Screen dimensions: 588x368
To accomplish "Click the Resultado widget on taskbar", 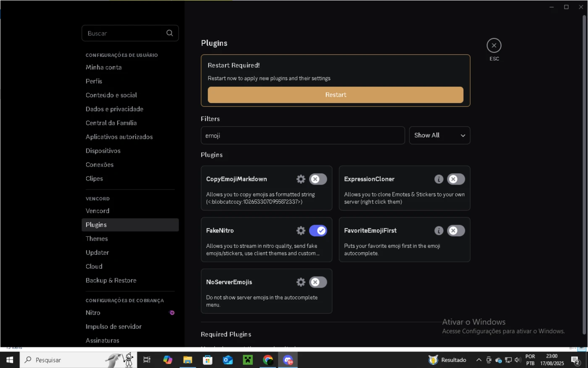I will [447, 360].
